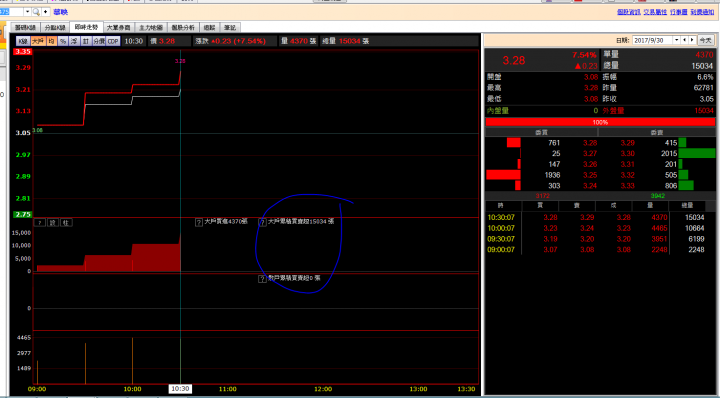This screenshot has height=398, width=720.
Task: Click the % percent scale button
Action: (x=63, y=41)
